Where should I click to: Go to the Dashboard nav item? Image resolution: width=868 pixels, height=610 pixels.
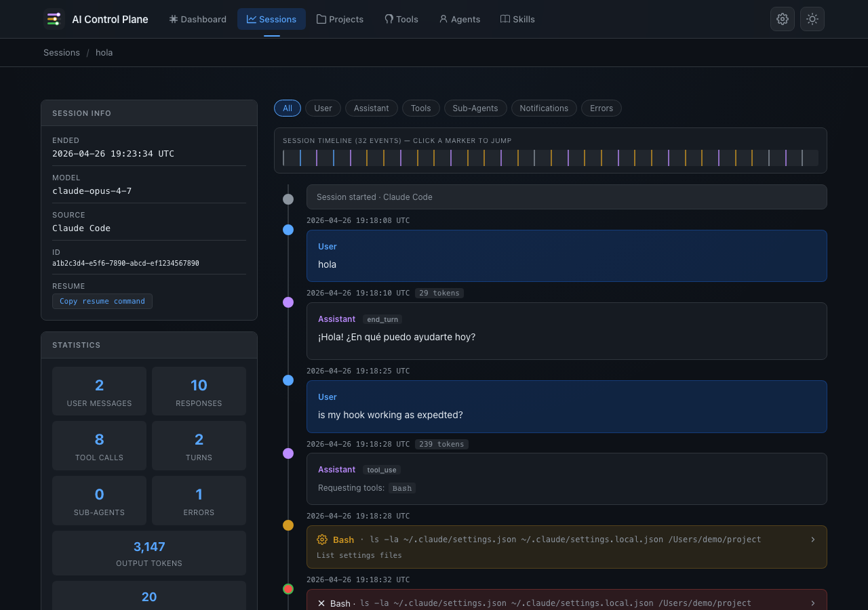tap(198, 19)
